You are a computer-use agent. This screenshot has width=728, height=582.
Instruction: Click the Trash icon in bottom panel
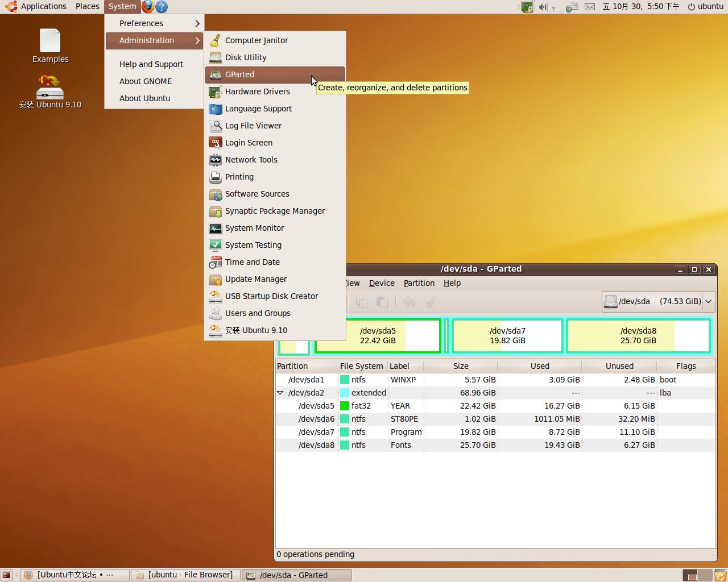[x=720, y=575]
